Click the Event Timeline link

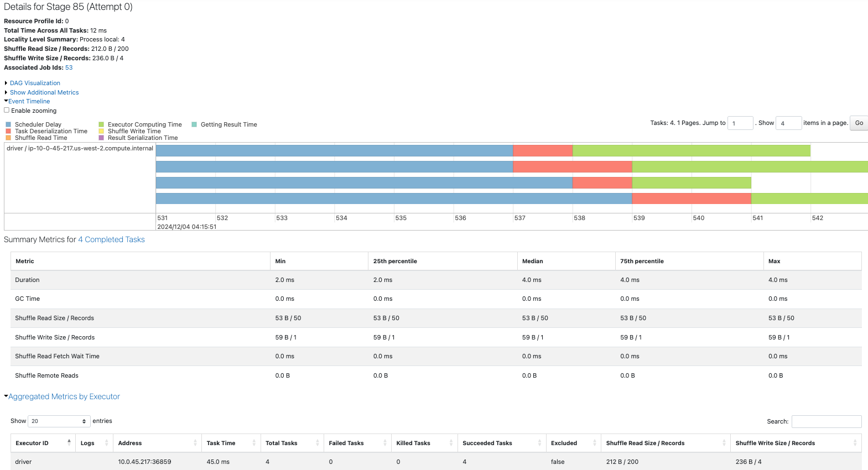[x=29, y=101]
